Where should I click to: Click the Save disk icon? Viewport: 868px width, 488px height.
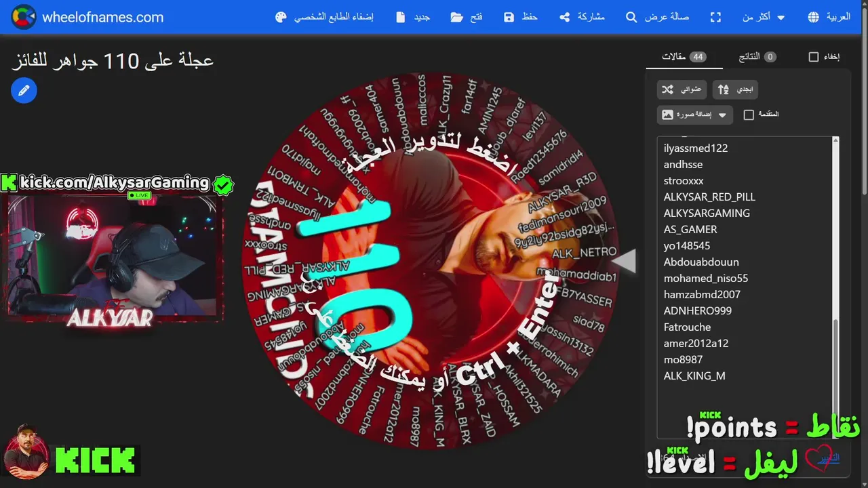click(x=509, y=17)
